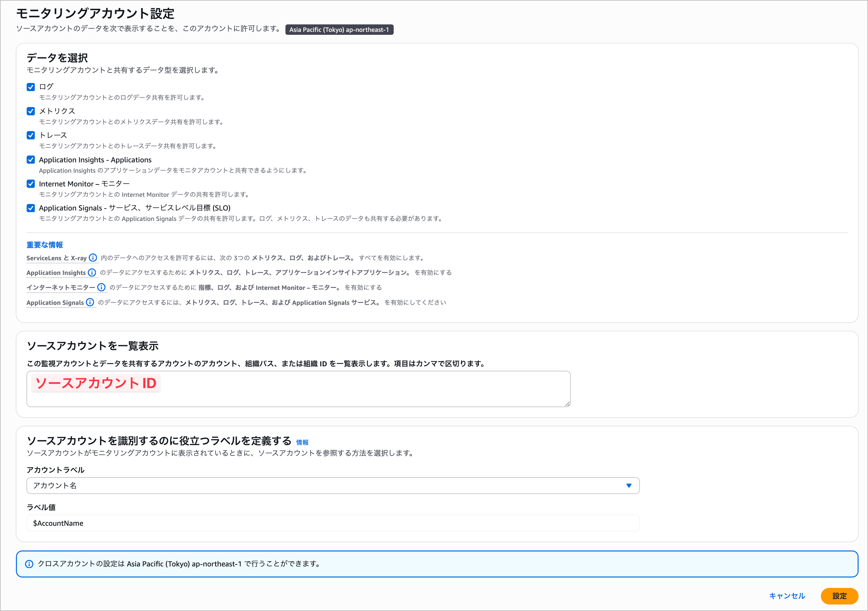Click the underlined Application Signals text link
The height and width of the screenshot is (611, 868).
55,302
